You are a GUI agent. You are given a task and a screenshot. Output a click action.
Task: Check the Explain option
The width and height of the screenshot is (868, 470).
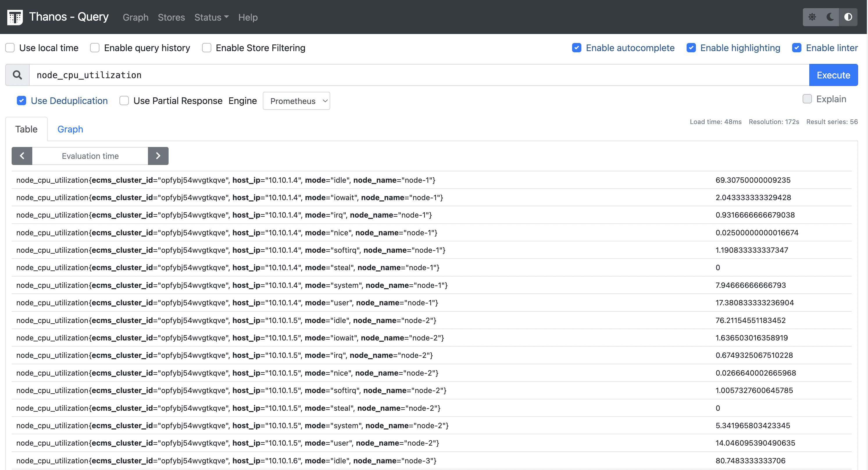click(807, 99)
